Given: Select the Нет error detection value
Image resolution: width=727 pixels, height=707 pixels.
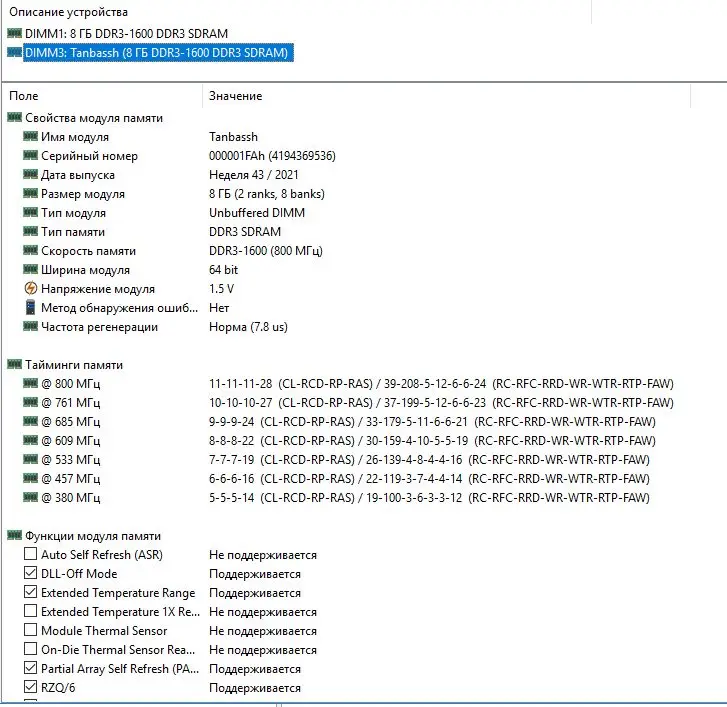Looking at the screenshot, I should [x=219, y=308].
